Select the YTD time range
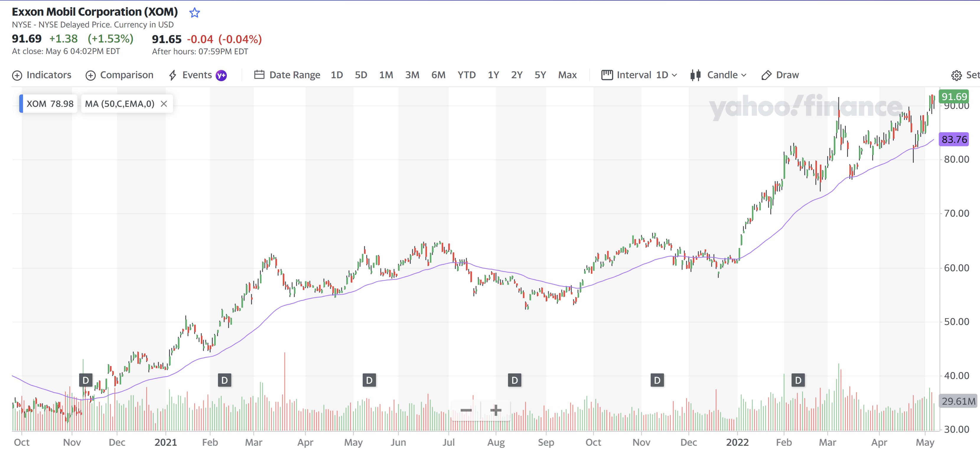The image size is (980, 459). (466, 75)
